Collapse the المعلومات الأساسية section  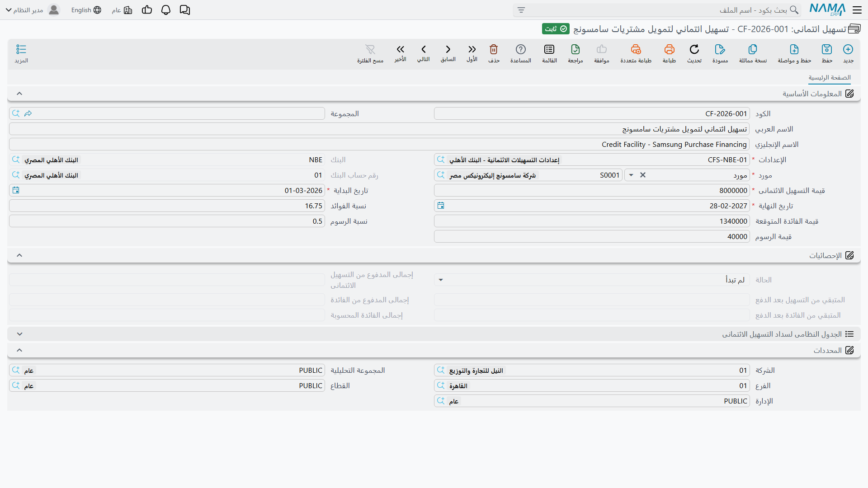pyautogui.click(x=19, y=94)
